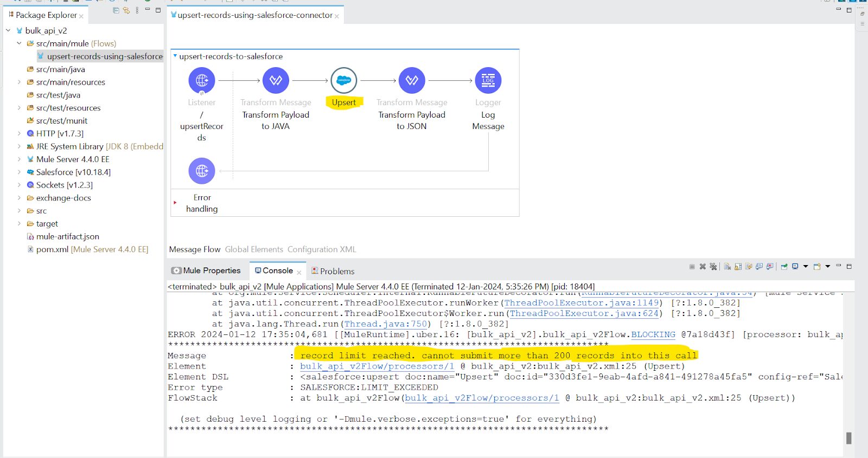Expand the src/main/resources folder
Viewport: 868px width, 458px height.
coord(19,82)
